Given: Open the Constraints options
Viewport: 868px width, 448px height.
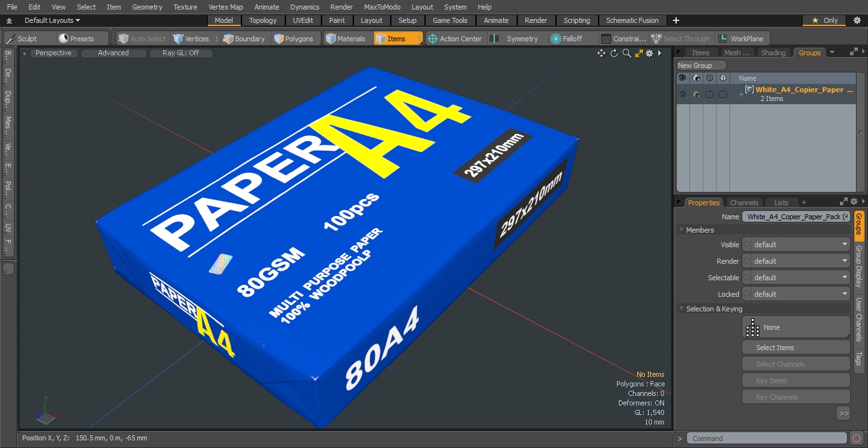Looking at the screenshot, I should 624,39.
